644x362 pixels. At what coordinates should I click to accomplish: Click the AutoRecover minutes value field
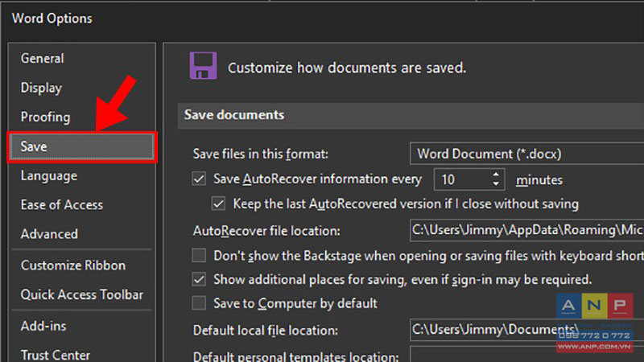pos(460,179)
